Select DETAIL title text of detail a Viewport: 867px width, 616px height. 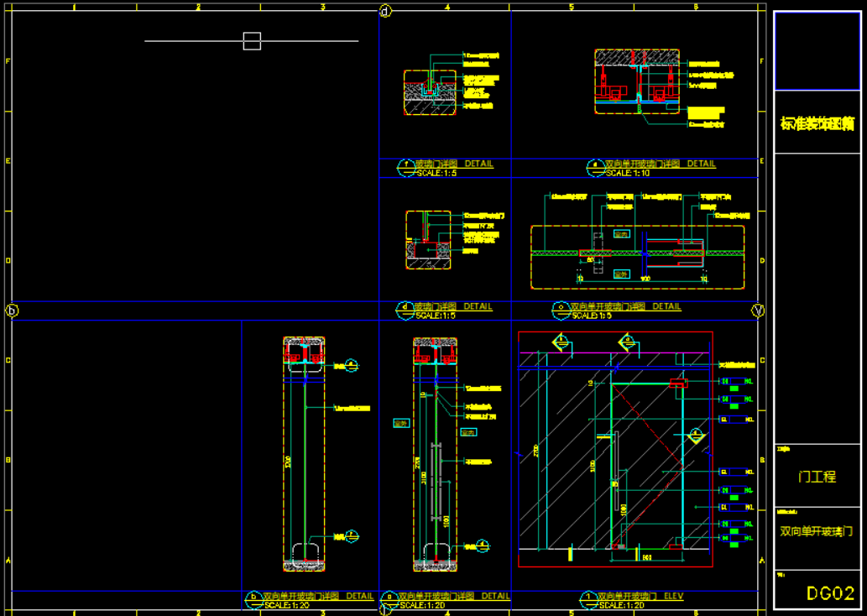pos(454,596)
